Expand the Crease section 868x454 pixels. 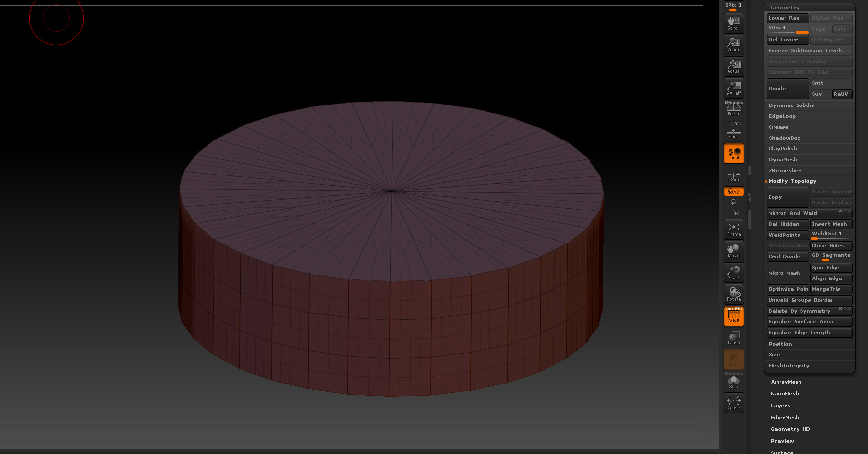(x=778, y=127)
